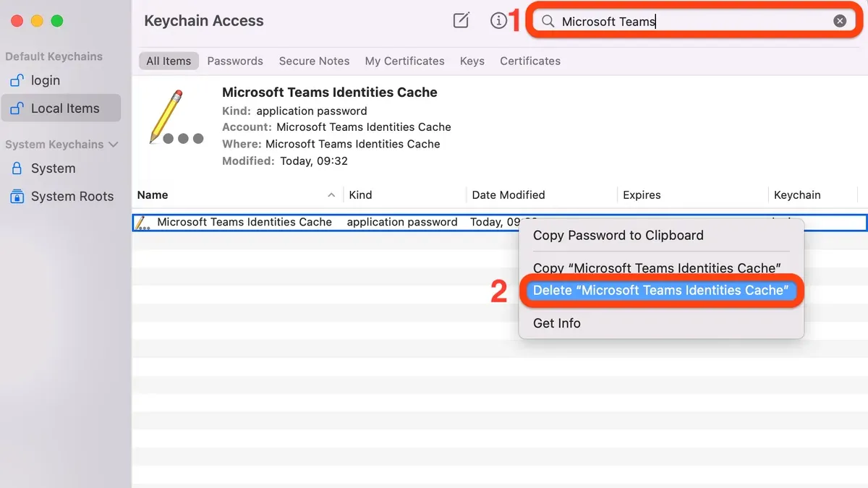The width and height of the screenshot is (868, 488).
Task: Click the large pencil password icon
Action: 176,117
